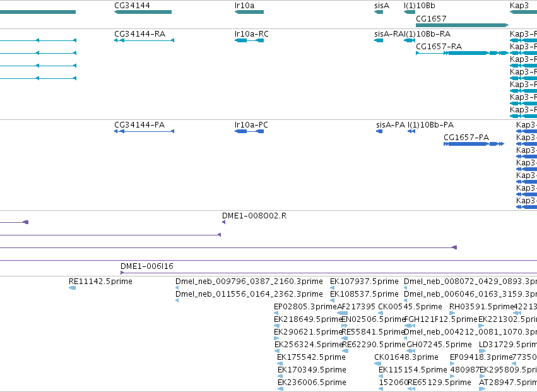Select the l(1)10Bb gene label
537x392 pixels.
419,6
